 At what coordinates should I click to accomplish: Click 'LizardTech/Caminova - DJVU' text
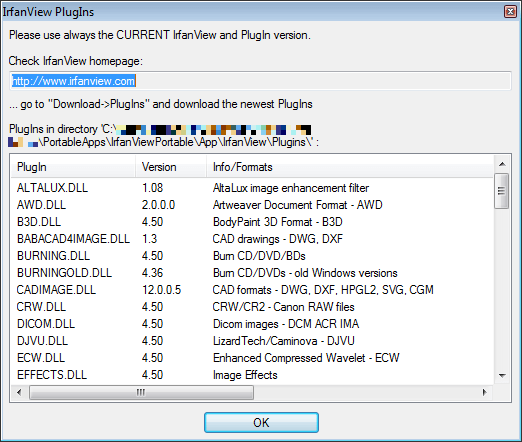pyautogui.click(x=284, y=341)
